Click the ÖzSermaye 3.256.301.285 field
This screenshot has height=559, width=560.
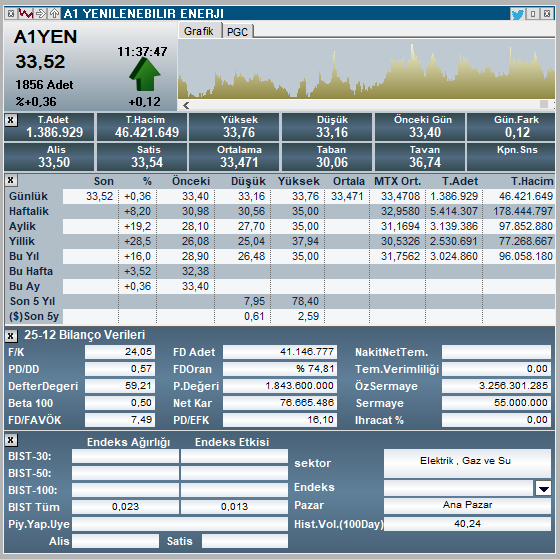point(496,386)
